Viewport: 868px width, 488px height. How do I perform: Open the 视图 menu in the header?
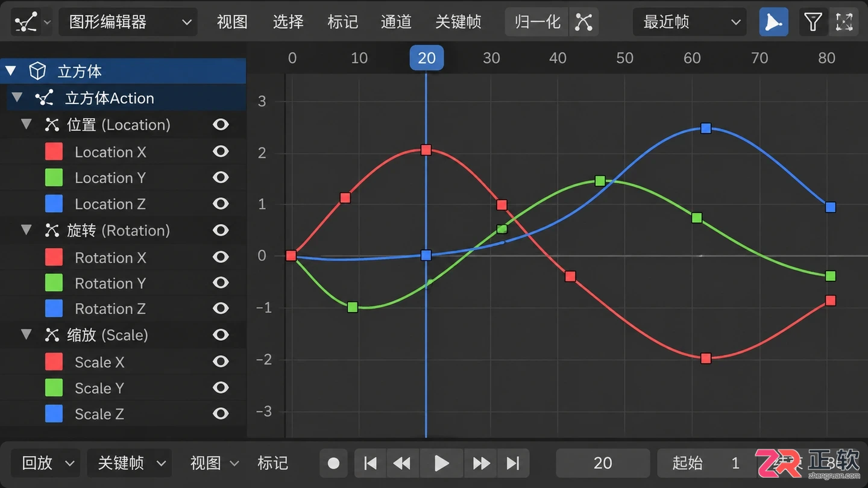pyautogui.click(x=232, y=22)
